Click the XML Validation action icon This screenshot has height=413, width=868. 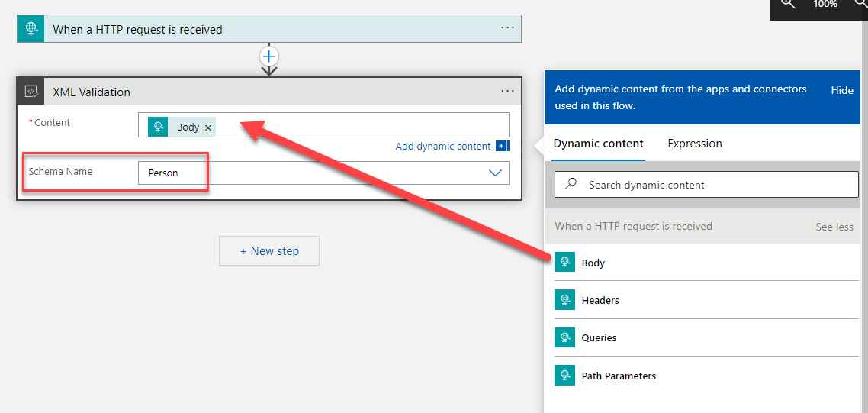(31, 92)
